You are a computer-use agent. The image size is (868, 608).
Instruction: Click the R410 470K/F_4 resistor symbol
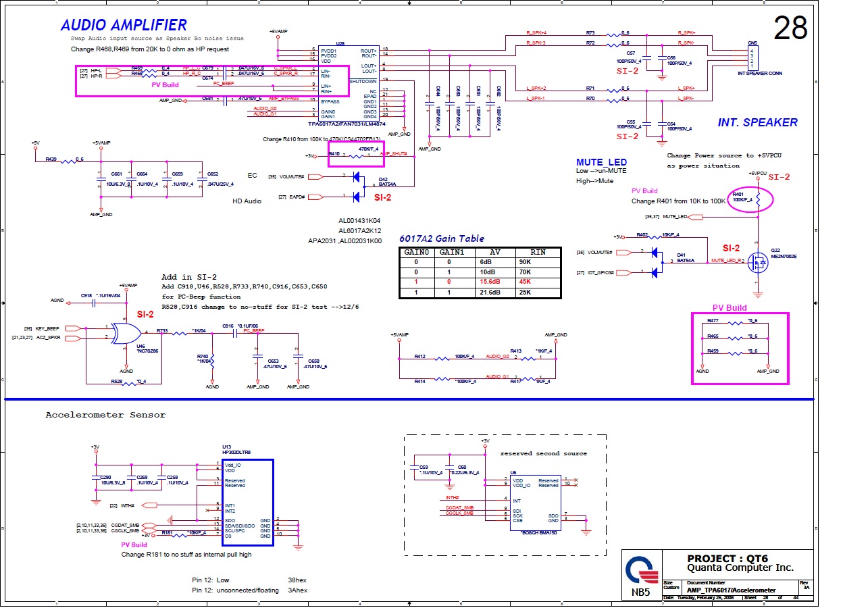coord(356,156)
